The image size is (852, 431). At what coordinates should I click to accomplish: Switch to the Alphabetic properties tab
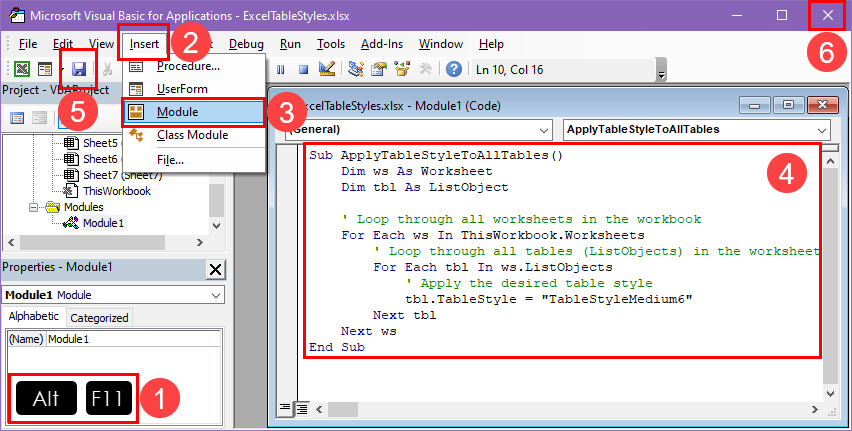pyautogui.click(x=34, y=316)
